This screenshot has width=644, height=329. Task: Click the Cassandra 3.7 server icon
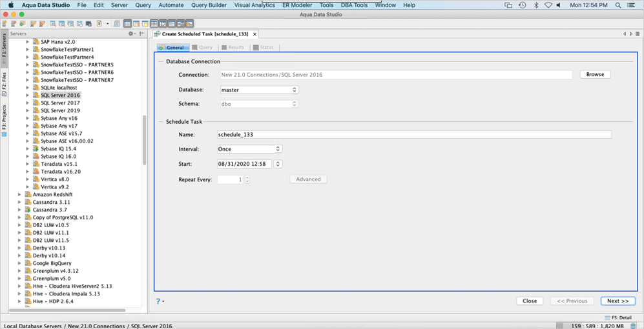pos(28,210)
